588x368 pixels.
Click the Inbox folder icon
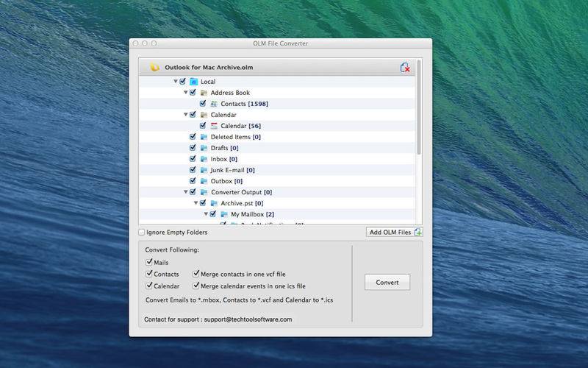pyautogui.click(x=204, y=159)
